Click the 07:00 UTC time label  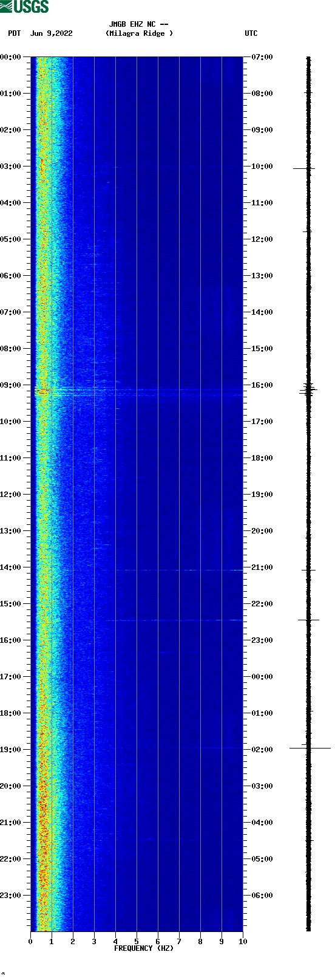(262, 57)
